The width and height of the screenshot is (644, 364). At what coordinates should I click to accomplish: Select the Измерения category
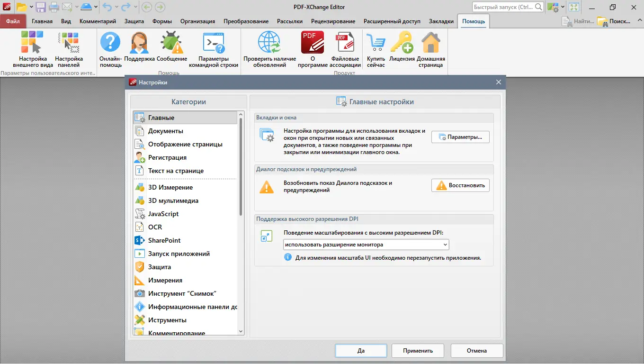click(185, 280)
